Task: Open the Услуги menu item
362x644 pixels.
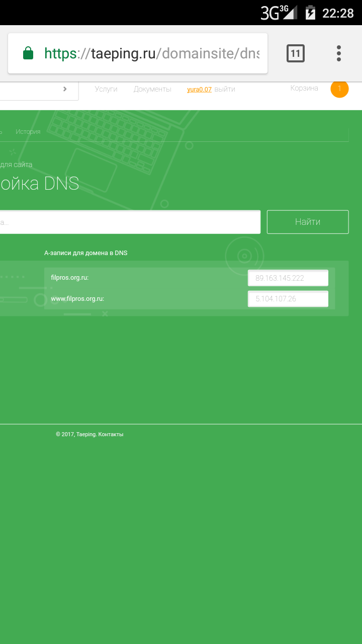Action: tap(106, 89)
